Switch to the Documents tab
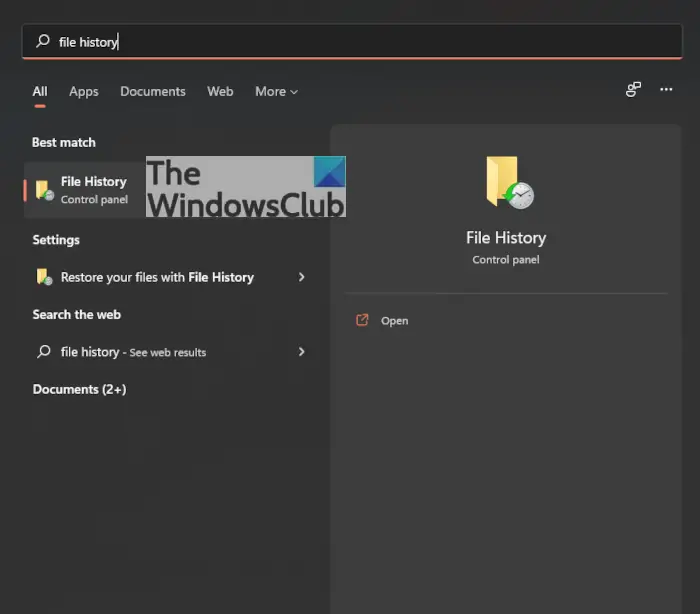 (153, 92)
